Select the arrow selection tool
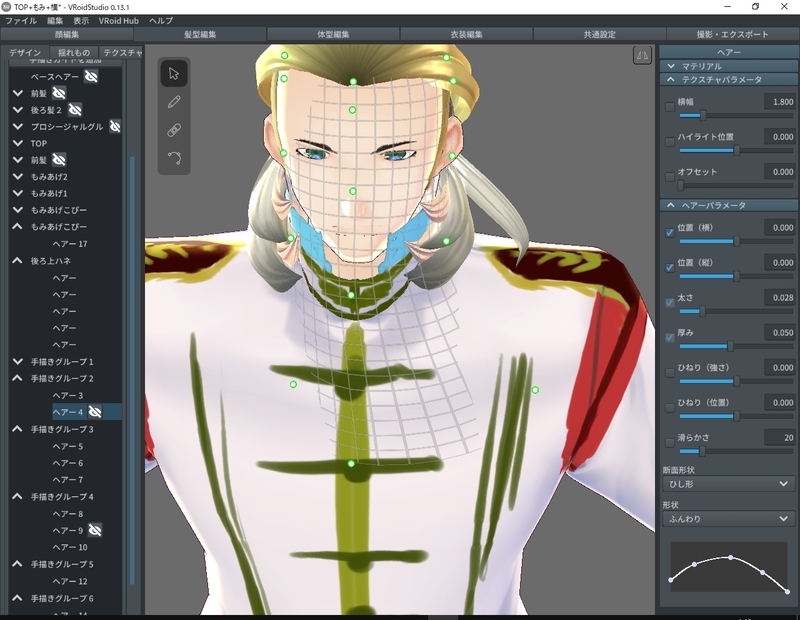The height and width of the screenshot is (620, 800). point(174,73)
